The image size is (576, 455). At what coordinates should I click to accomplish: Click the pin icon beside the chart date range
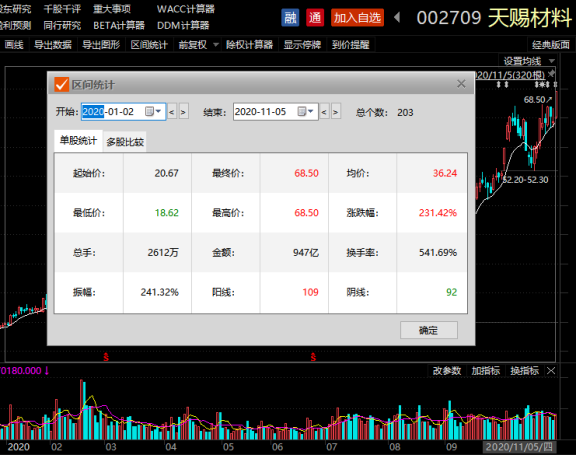pos(551,75)
